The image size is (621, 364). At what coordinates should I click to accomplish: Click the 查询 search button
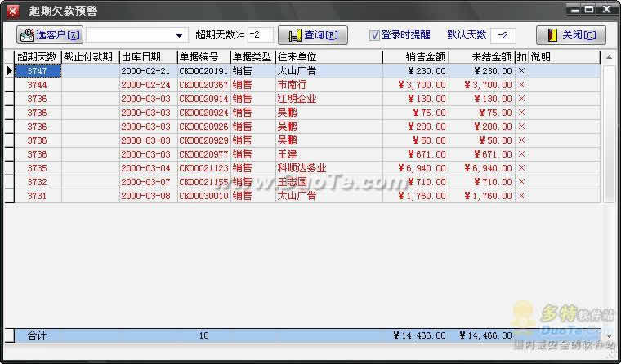pyautogui.click(x=313, y=35)
